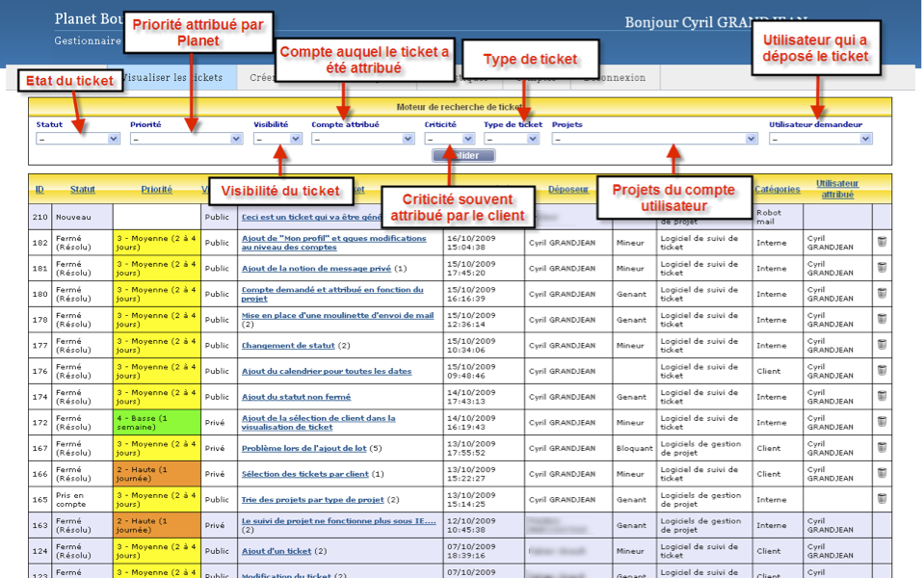This screenshot has height=578, width=924.
Task: Click the trash icon for ticket 165
Action: (882, 498)
